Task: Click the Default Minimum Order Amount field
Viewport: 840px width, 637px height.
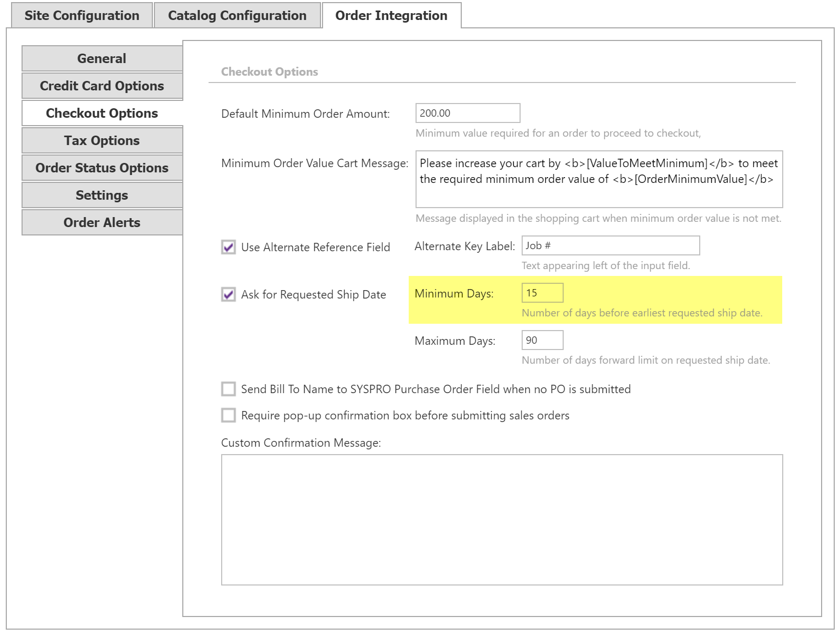Action: 468,113
